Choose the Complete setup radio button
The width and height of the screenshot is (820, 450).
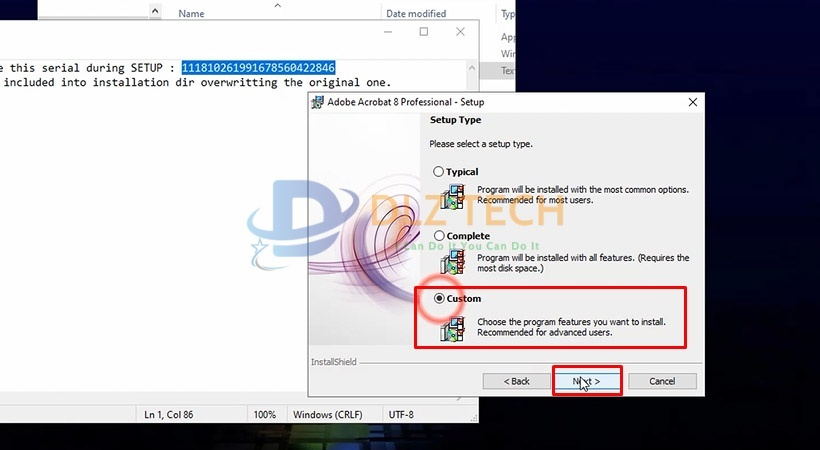pos(438,236)
